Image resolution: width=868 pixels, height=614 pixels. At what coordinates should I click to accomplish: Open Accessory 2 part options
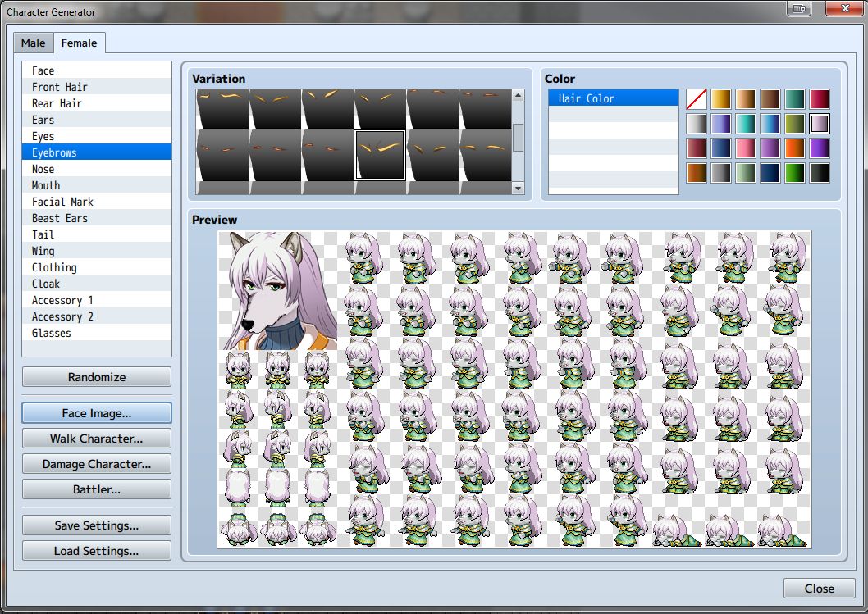click(x=97, y=316)
